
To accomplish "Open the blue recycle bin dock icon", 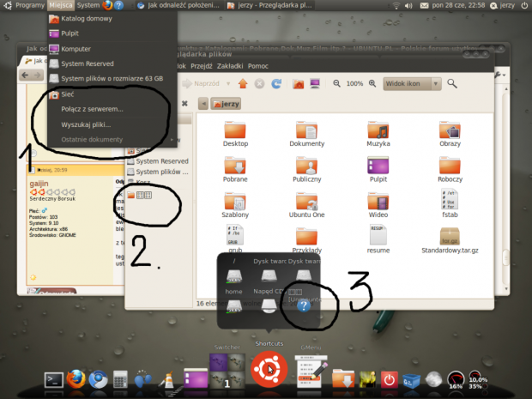I will pyautogui.click(x=411, y=381).
